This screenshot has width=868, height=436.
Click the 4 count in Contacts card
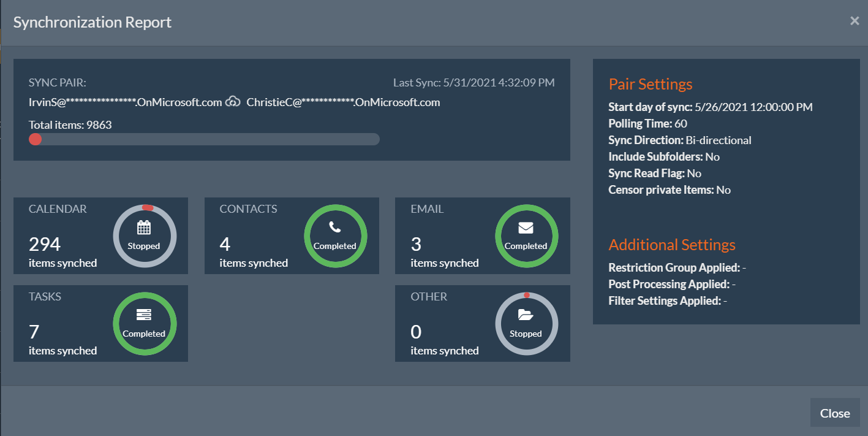point(225,245)
